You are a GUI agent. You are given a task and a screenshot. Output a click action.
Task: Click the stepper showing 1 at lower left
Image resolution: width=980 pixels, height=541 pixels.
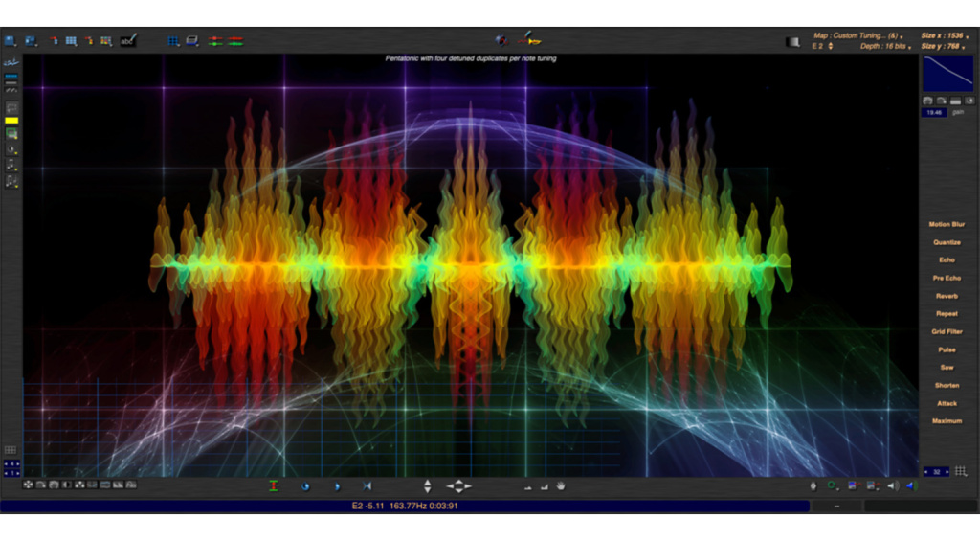pyautogui.click(x=11, y=473)
